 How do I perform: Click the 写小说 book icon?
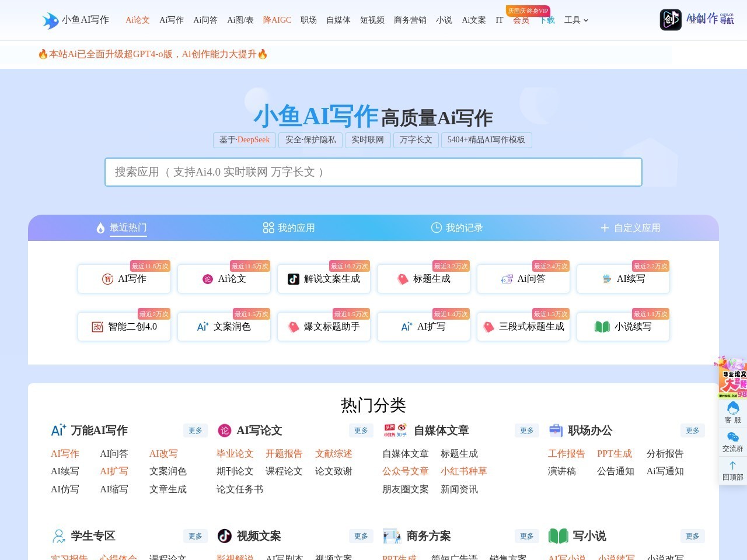coord(558,536)
